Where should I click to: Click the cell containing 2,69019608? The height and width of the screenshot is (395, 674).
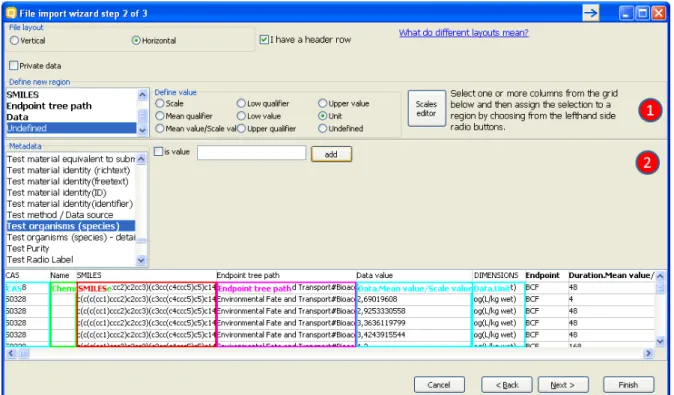414,299
